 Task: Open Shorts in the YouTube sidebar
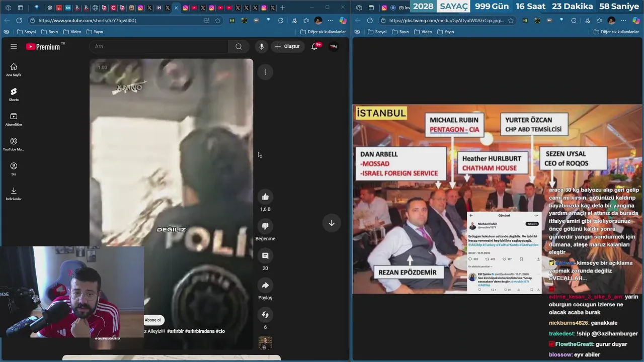pos(14,94)
